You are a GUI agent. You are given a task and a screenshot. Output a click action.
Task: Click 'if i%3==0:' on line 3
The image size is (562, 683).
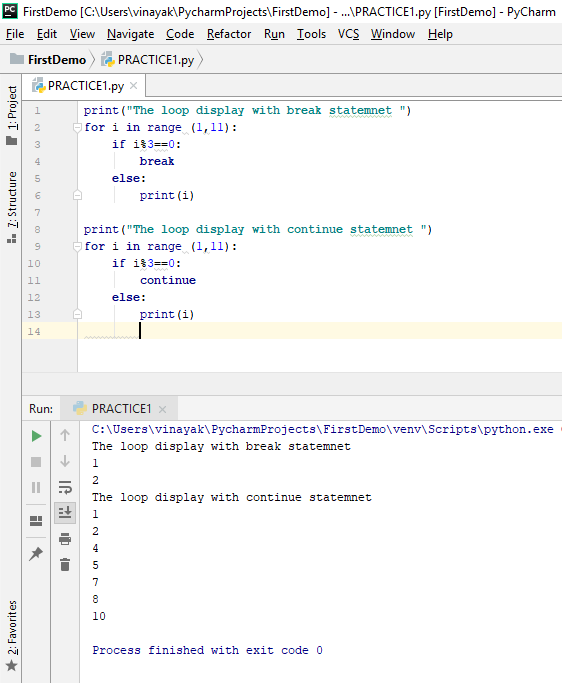point(146,145)
